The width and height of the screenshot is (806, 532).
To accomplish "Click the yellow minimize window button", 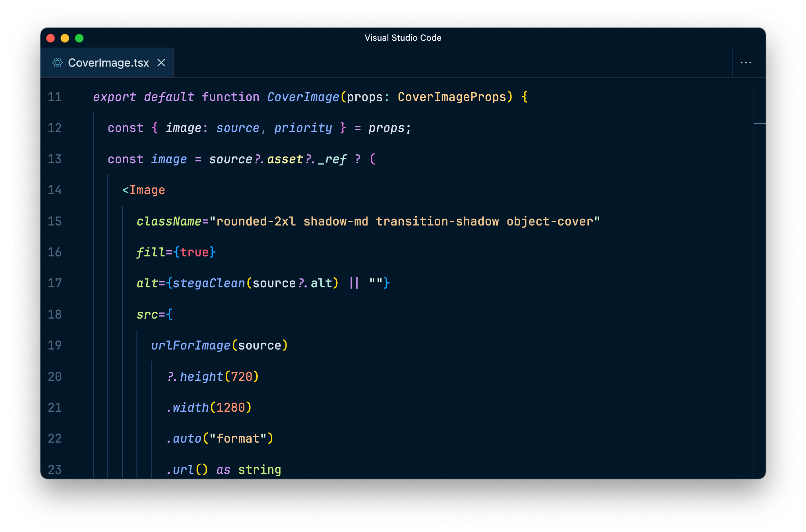I will click(65, 38).
